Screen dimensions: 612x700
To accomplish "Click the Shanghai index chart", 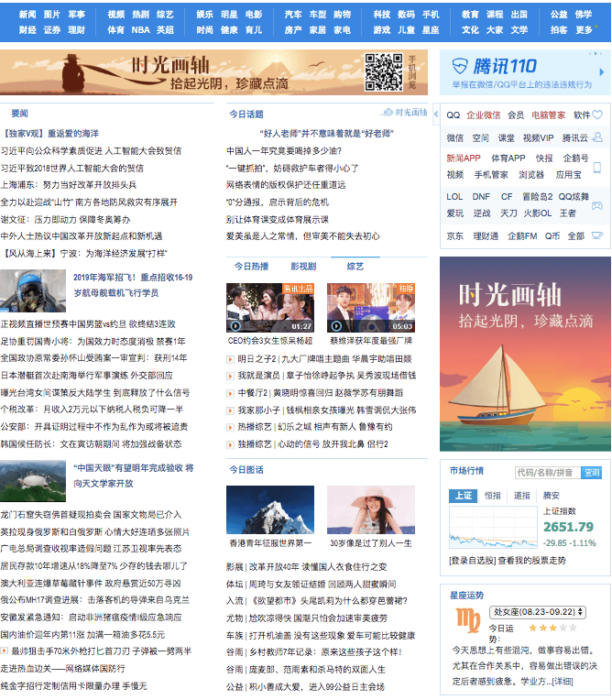I will coord(493,528).
